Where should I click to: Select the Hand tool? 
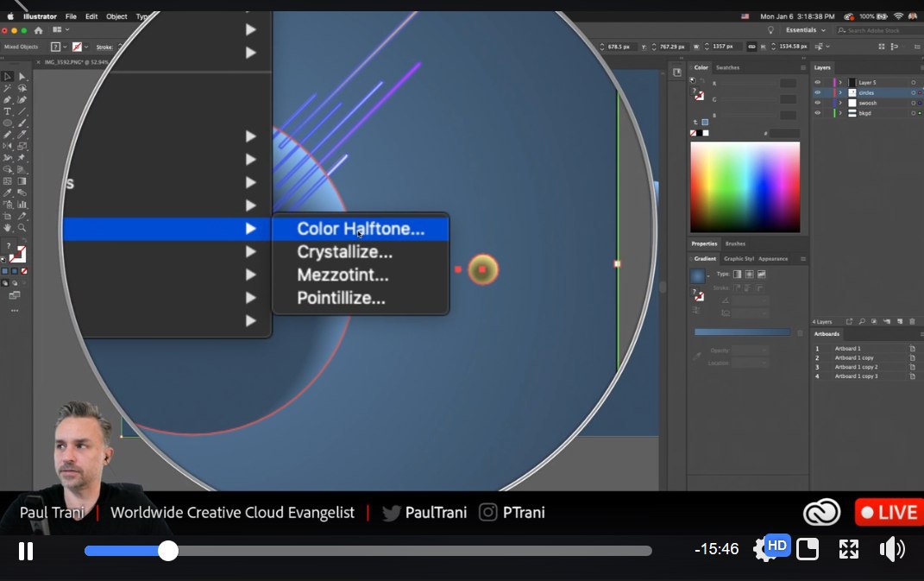[8, 228]
